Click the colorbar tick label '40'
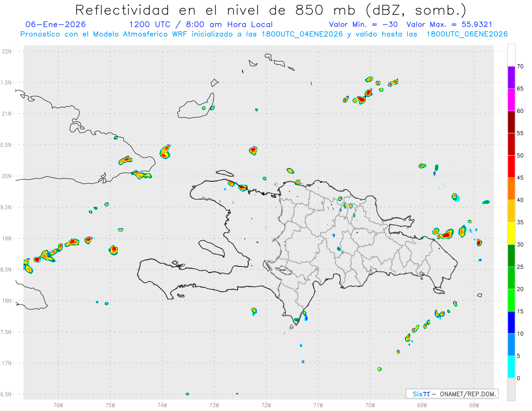The width and height of the screenshot is (532, 411). 520,200
